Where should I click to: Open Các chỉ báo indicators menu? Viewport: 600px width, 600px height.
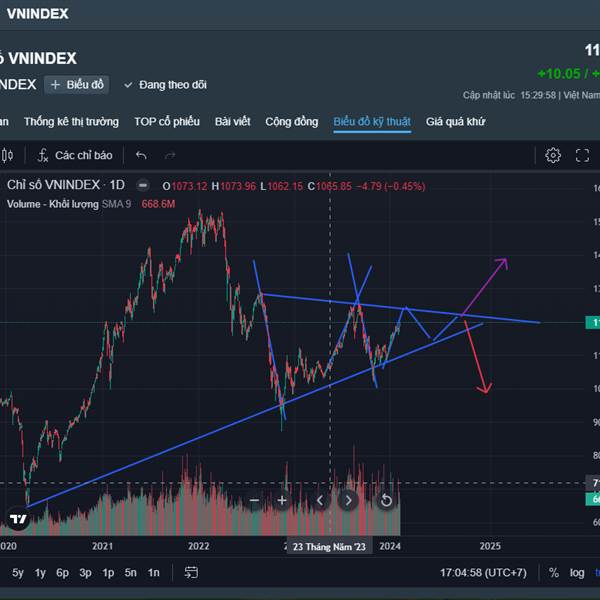(75, 155)
